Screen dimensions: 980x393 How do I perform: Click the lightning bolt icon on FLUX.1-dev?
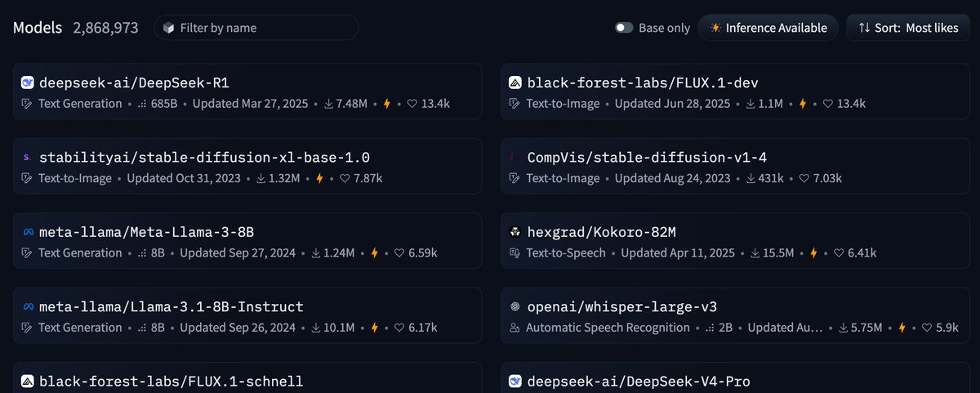(803, 104)
